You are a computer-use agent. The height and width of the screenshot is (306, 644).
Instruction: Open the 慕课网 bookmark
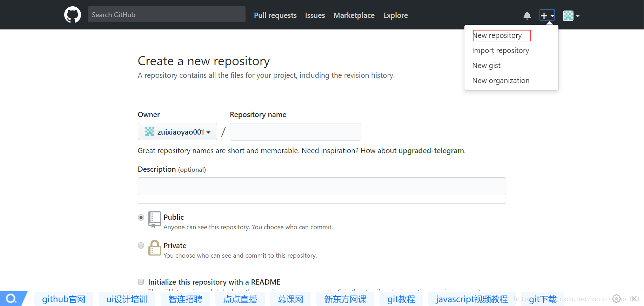click(x=290, y=299)
